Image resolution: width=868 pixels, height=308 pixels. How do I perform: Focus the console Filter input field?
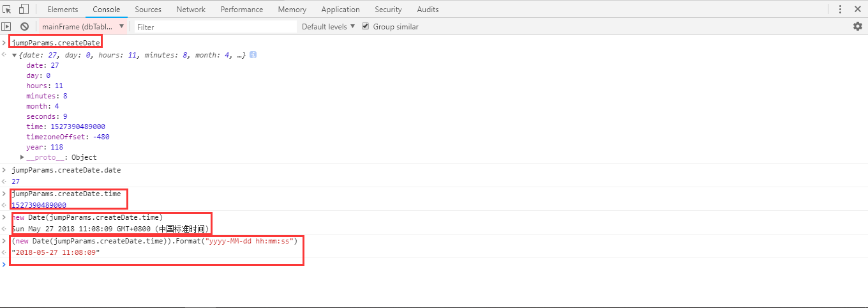pyautogui.click(x=215, y=27)
